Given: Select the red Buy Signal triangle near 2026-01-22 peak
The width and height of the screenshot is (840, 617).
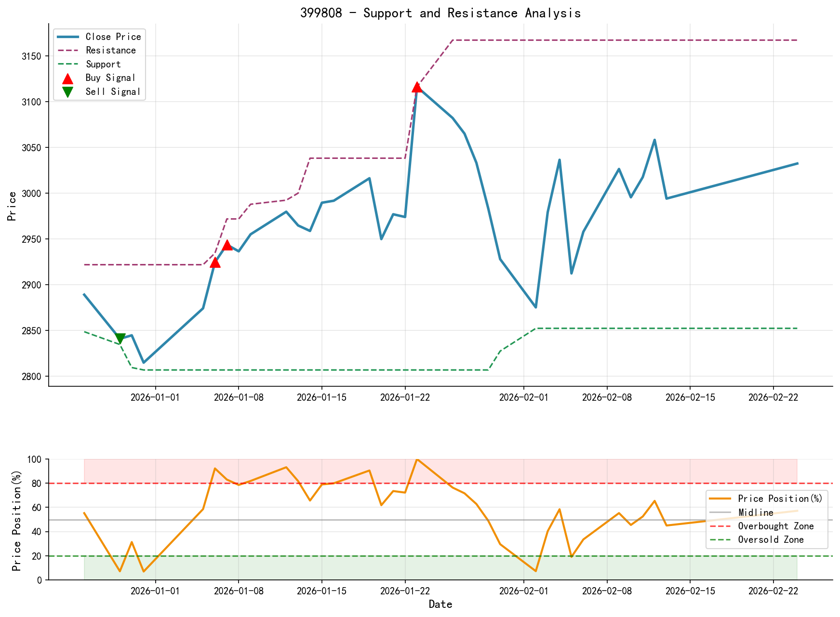Looking at the screenshot, I should [x=417, y=87].
